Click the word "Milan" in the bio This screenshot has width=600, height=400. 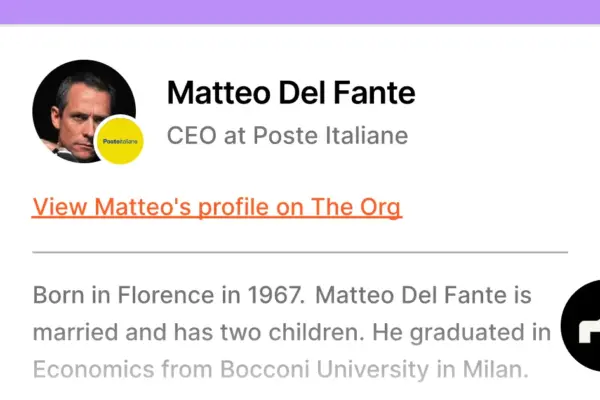(x=493, y=369)
